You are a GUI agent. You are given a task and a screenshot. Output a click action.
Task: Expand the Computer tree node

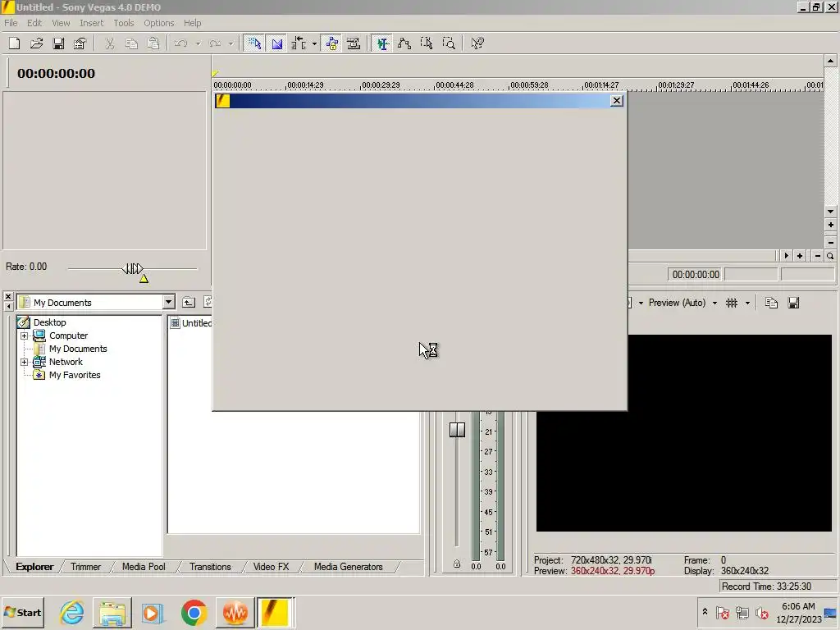pos(24,336)
